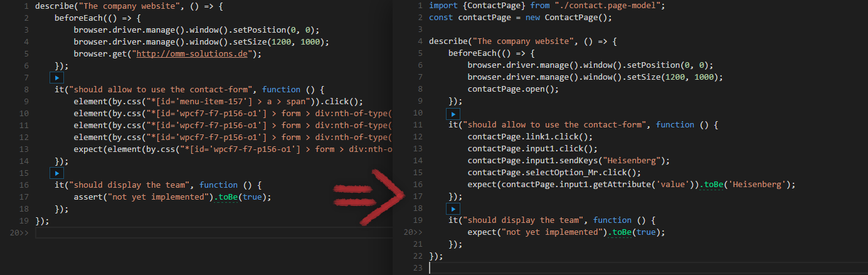Click the >> marker at line 20 of left editor
Viewport: 868px width, 275px height.
[x=24, y=233]
